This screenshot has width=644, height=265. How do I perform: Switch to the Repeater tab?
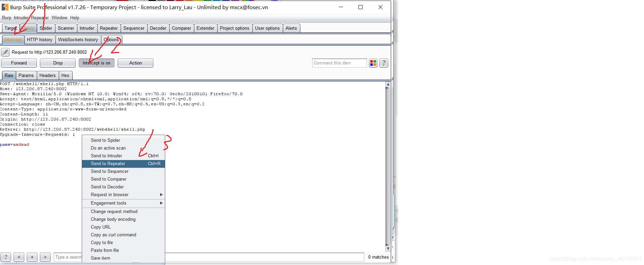[x=109, y=28]
